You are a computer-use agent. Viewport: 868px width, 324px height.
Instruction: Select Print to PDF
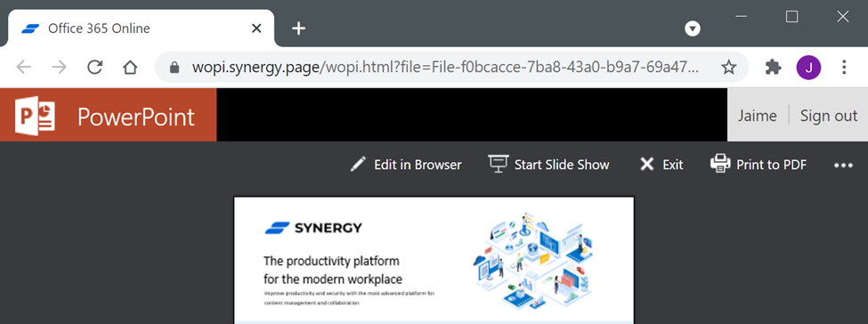[758, 165]
